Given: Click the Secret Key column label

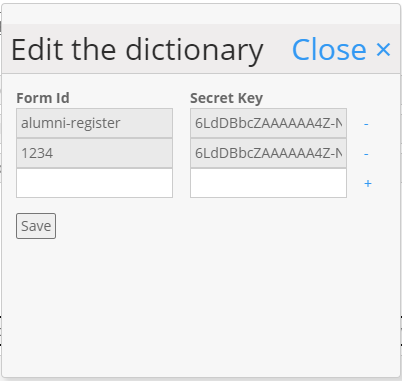Looking at the screenshot, I should click(227, 98).
